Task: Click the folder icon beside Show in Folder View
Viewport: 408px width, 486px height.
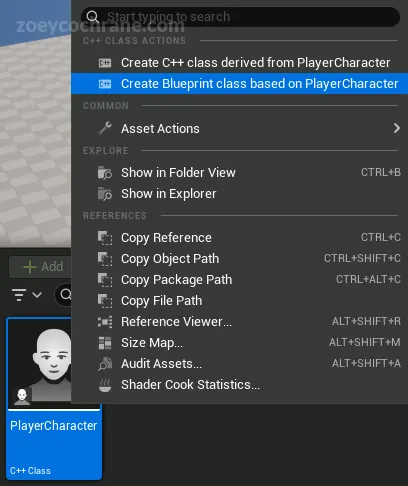Action: [x=105, y=173]
